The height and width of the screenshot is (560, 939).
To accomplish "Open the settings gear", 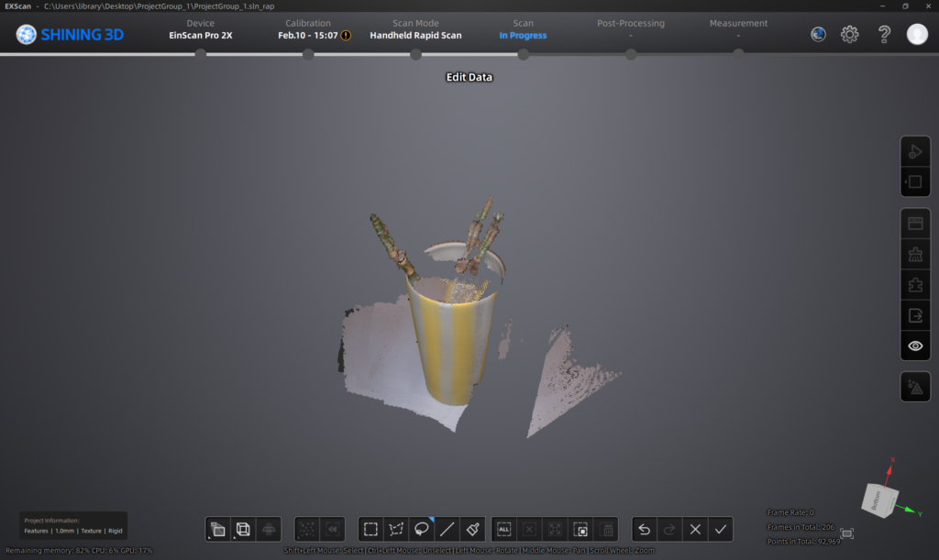I will [x=850, y=35].
